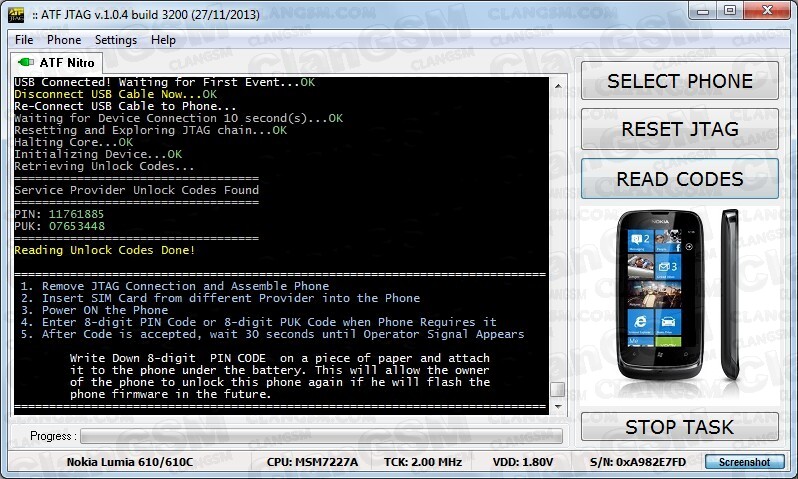Image resolution: width=798 pixels, height=479 pixels.
Task: Click step '2. Insert SIM Card' line
Action: [x=220, y=298]
